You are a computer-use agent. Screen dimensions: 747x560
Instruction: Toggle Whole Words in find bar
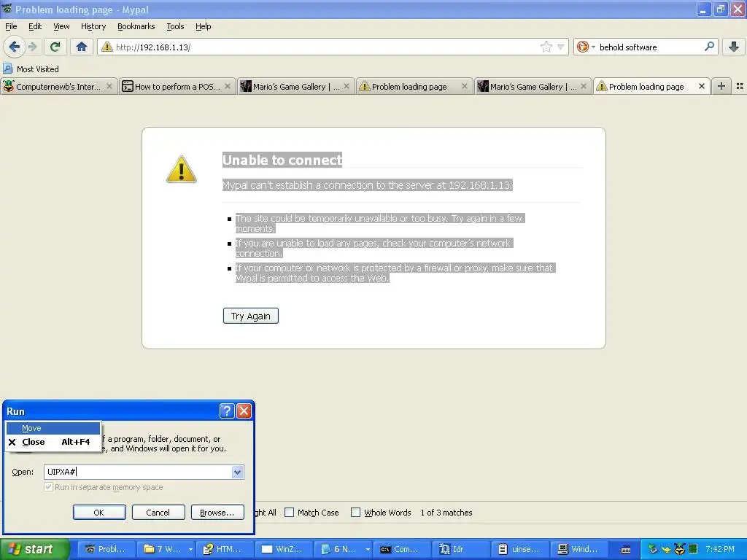[355, 513]
